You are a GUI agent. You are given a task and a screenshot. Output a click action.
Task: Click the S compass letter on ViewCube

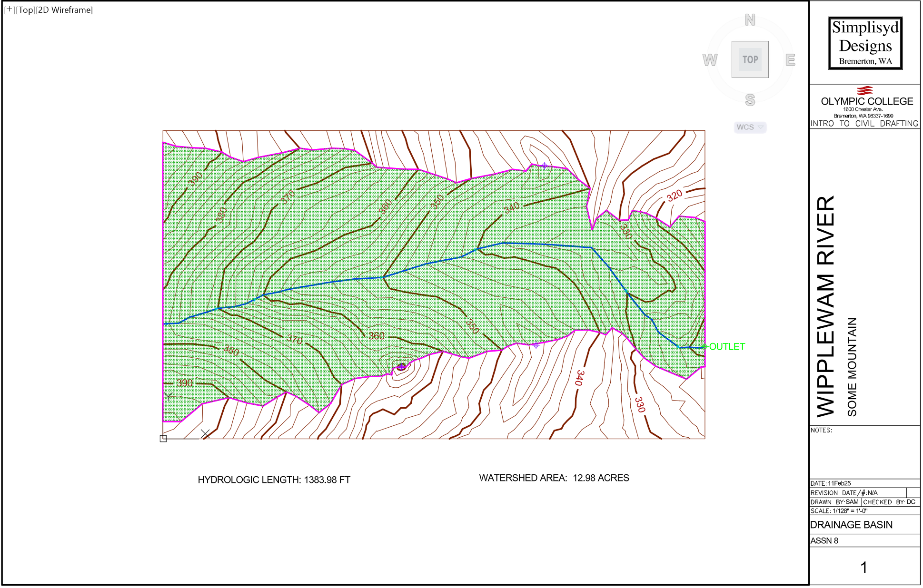pyautogui.click(x=750, y=100)
